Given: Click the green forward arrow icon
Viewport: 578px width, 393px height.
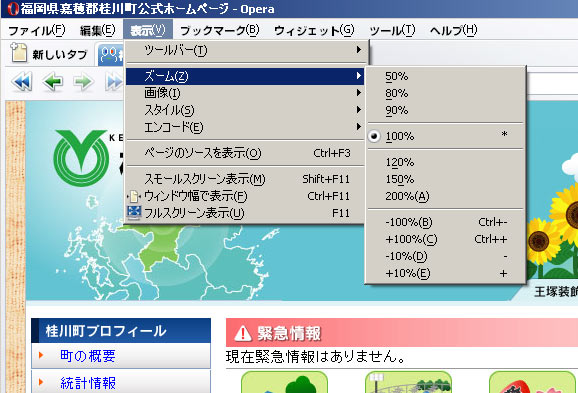Looking at the screenshot, I should (83, 81).
